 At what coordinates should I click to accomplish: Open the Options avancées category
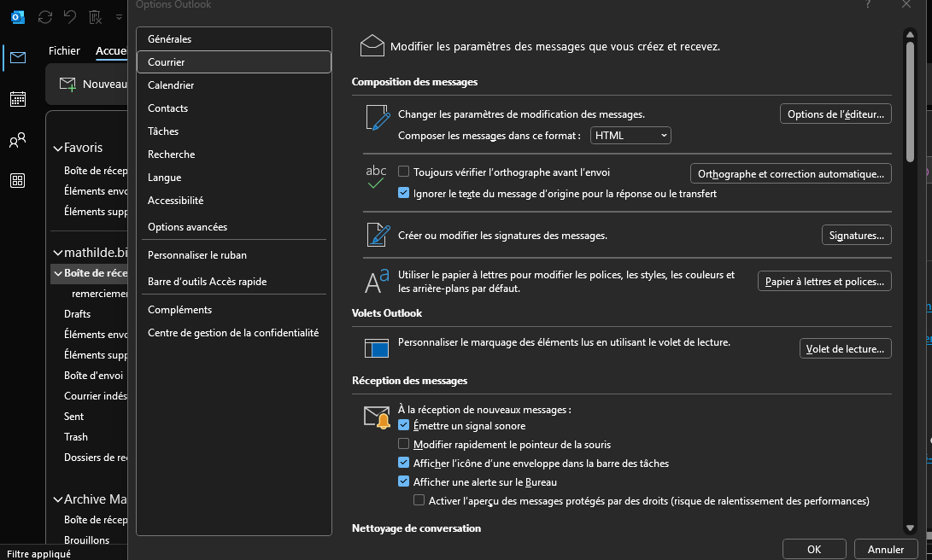(234, 227)
